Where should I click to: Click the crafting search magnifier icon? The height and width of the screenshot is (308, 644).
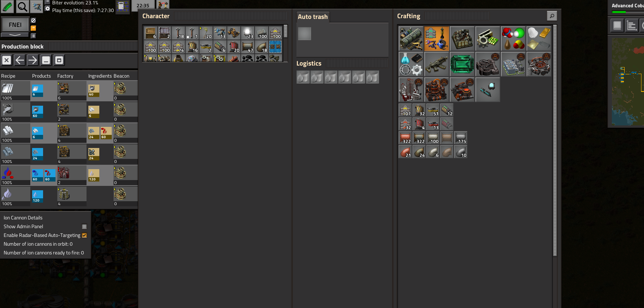click(x=552, y=16)
